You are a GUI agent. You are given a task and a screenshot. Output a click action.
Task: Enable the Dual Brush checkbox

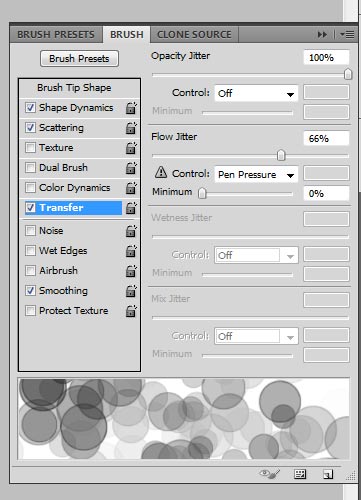(30, 168)
